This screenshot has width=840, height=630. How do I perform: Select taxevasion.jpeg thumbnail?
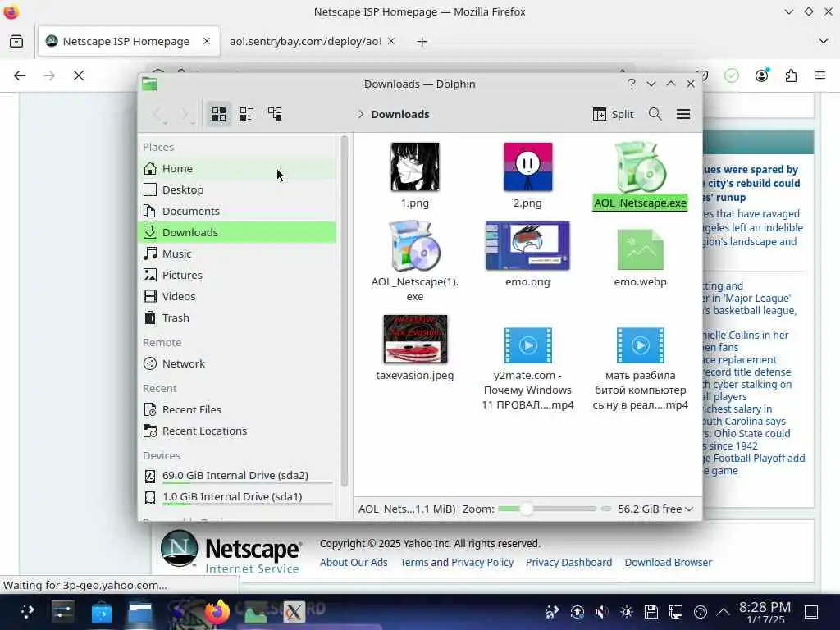point(415,339)
